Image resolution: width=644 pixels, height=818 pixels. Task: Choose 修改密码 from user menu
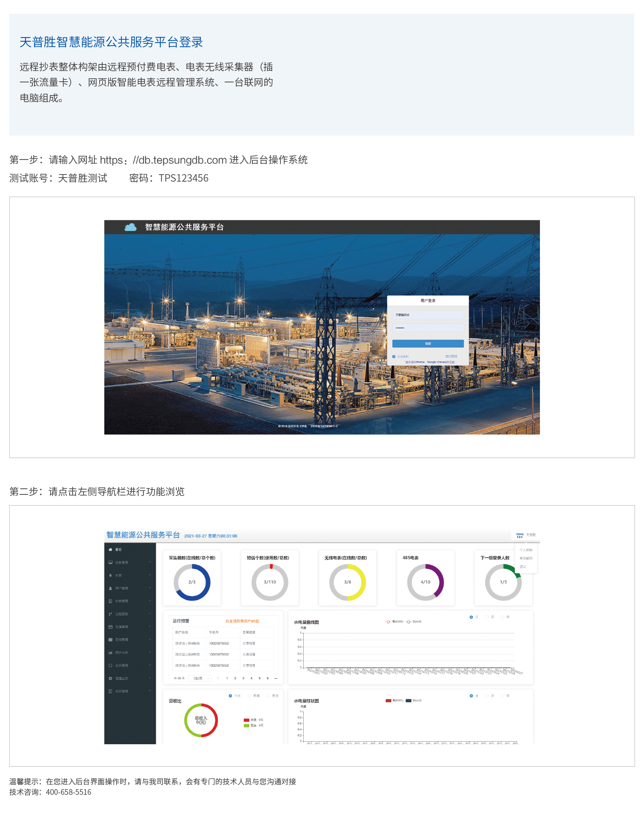coord(526,558)
